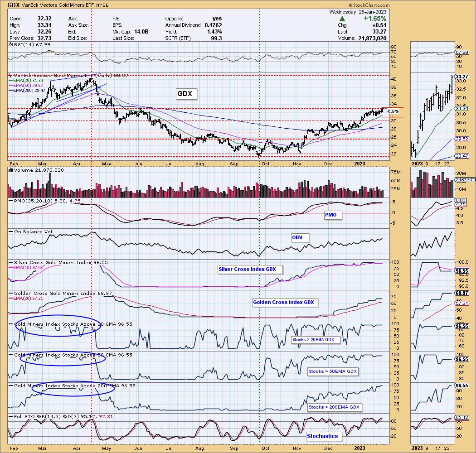This screenshot has width=476, height=453.
Task: Select the EMA(200) 28.47 legend entry
Action: click(x=27, y=90)
